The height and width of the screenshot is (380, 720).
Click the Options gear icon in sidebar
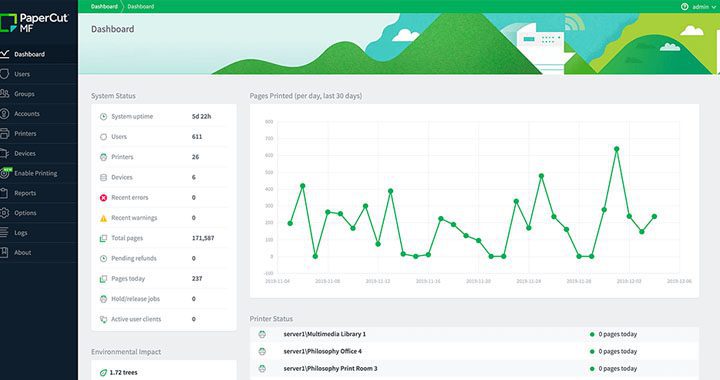[x=4, y=213]
